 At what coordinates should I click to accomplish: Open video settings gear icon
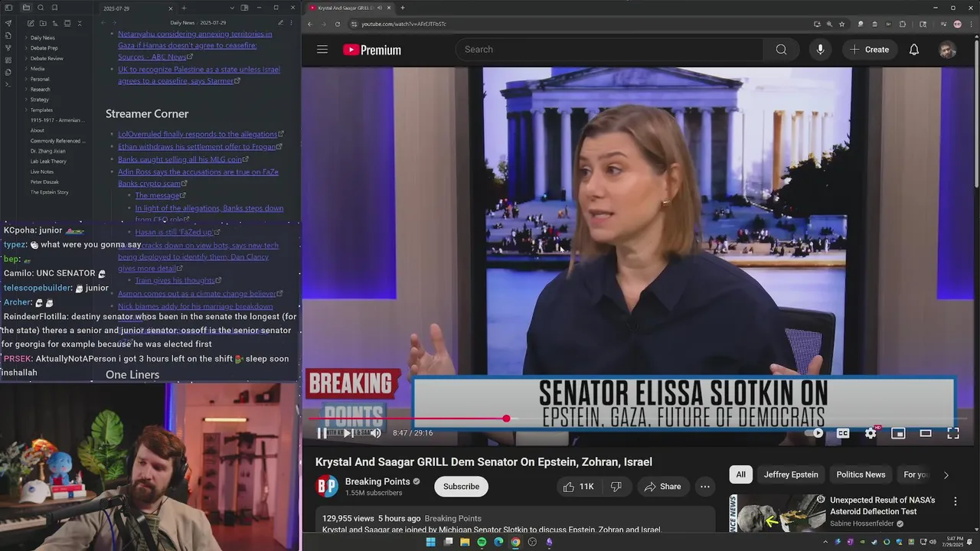(871, 433)
